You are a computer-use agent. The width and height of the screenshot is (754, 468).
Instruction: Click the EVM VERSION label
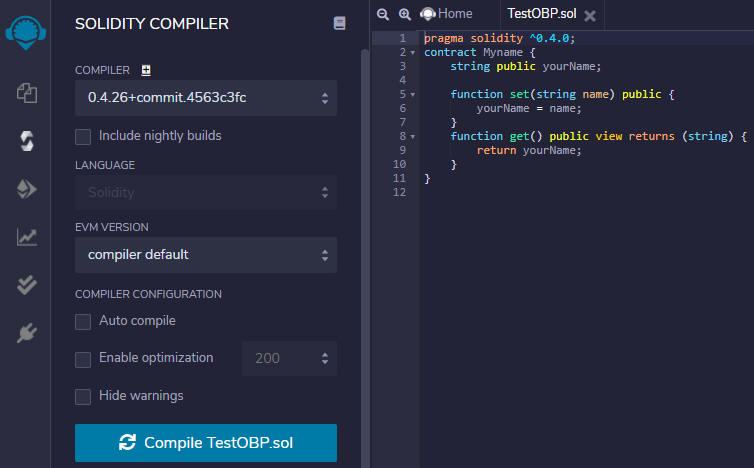point(112,227)
